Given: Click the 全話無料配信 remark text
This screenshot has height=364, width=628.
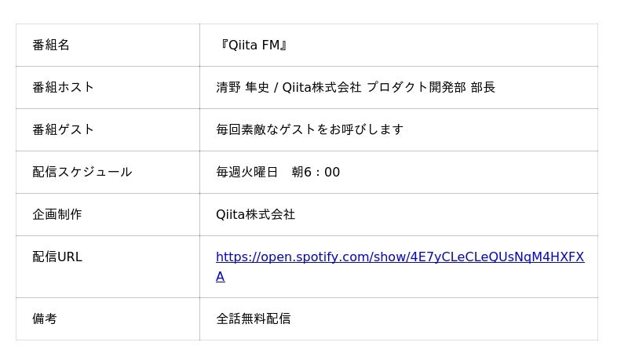Looking at the screenshot, I should click(x=254, y=319).
